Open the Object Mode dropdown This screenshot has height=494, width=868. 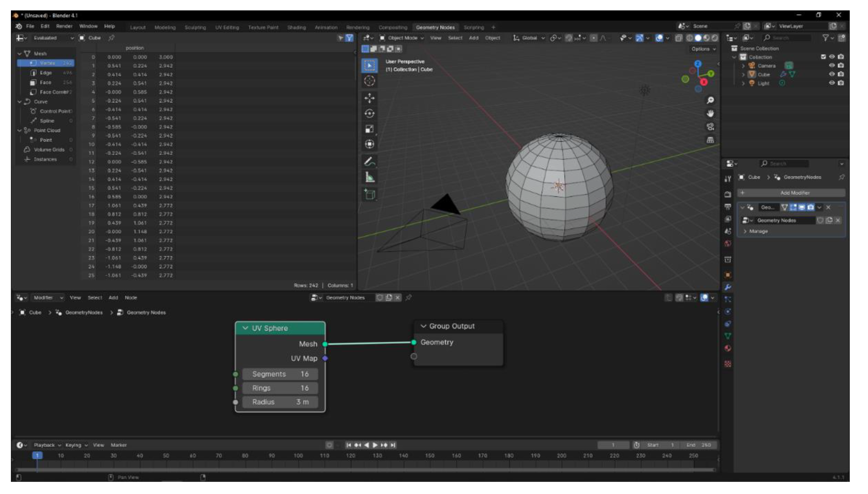402,38
